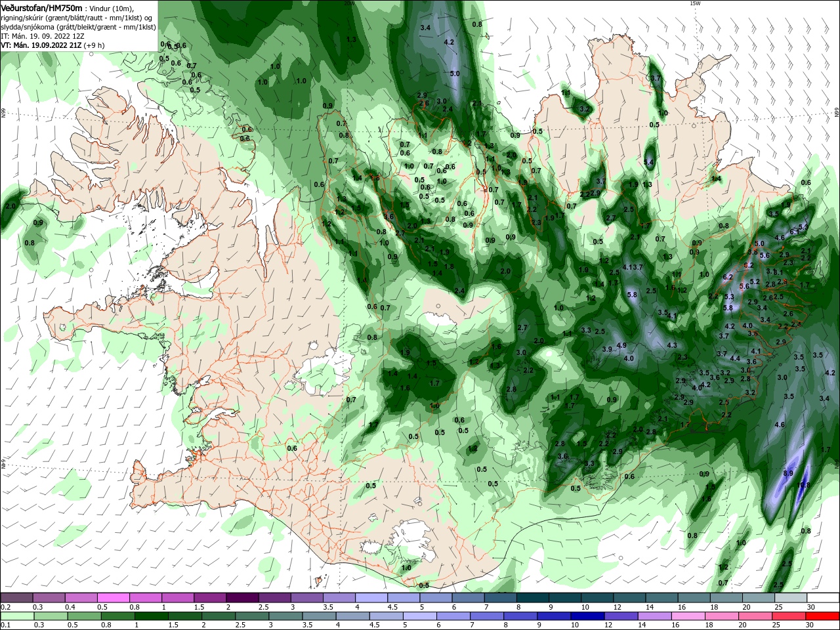Image resolution: width=840 pixels, height=630 pixels.
Task: Select the upper legend swatch between 2.5 and 3
Action: (274, 598)
